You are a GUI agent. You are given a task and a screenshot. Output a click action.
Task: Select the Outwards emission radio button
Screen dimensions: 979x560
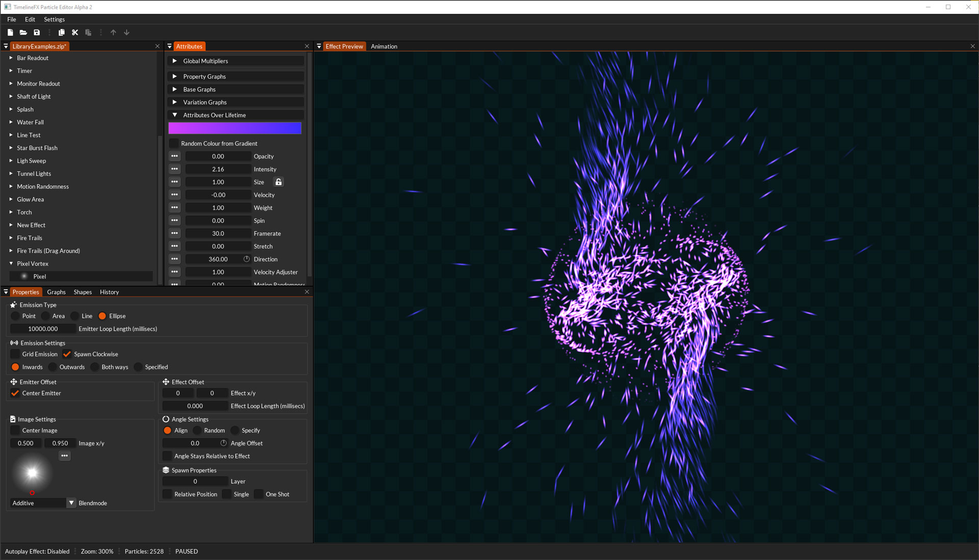point(53,367)
